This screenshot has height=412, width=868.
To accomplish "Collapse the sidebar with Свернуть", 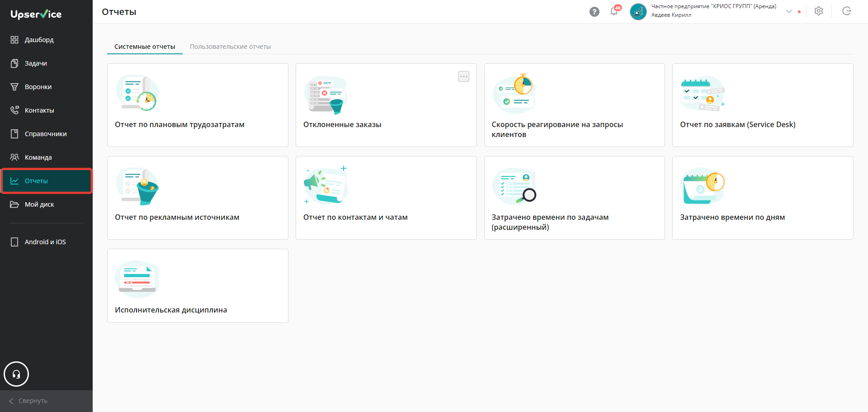I will [46, 401].
